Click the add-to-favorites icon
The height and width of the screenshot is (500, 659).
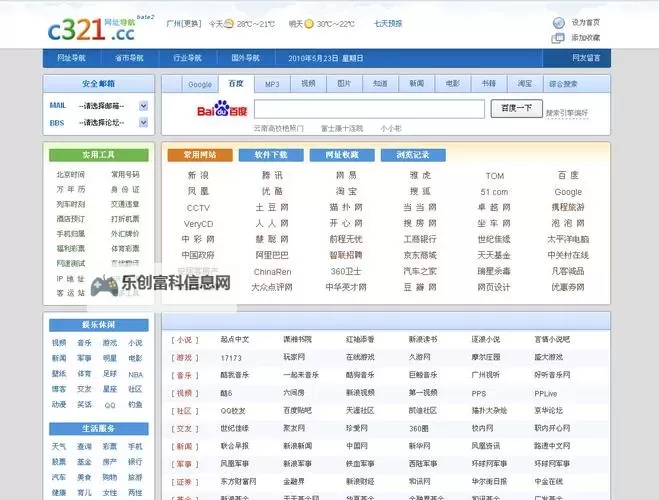click(558, 38)
